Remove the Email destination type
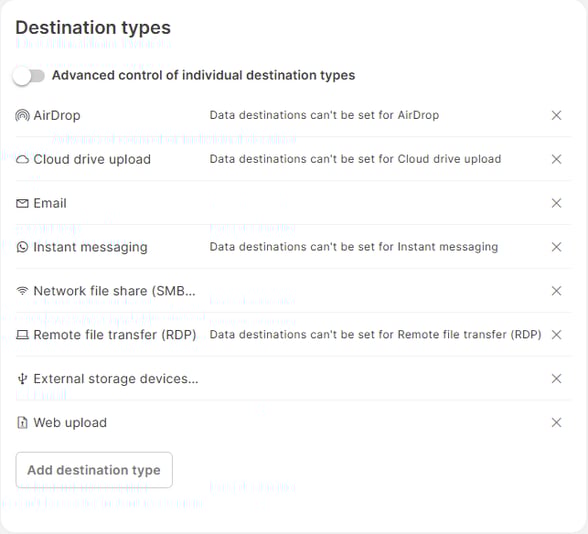Viewport: 588px width, 534px height. [556, 203]
